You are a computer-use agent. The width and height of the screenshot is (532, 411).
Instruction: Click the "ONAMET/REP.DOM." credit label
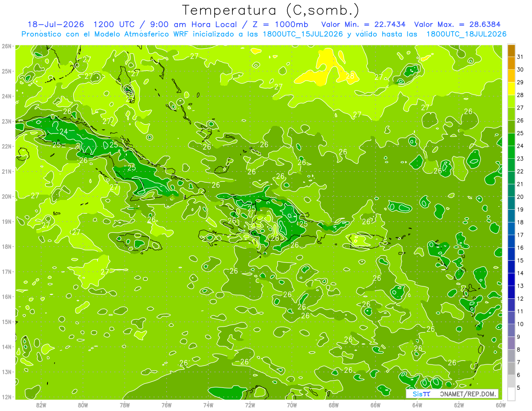(467, 394)
